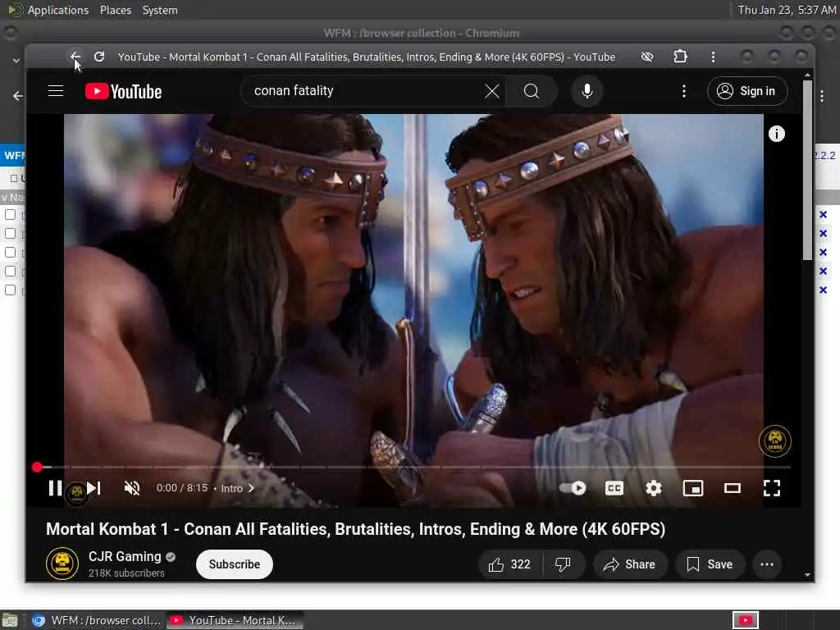
Task: Tick the fifth checkbox in WFM list
Action: click(x=10, y=290)
